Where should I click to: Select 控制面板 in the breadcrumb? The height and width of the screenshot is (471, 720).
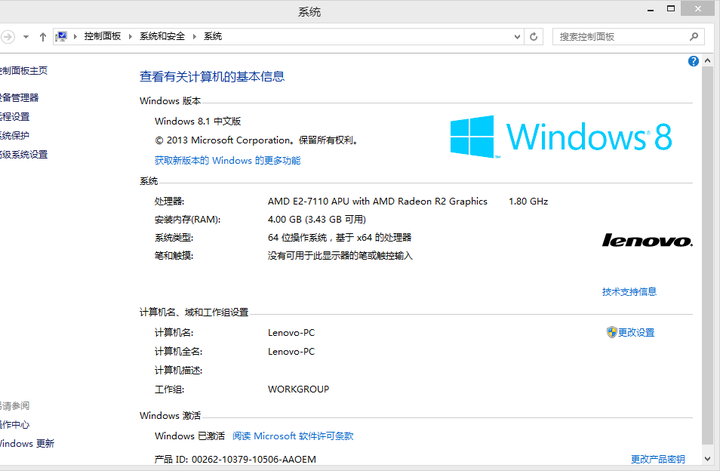tap(102, 36)
